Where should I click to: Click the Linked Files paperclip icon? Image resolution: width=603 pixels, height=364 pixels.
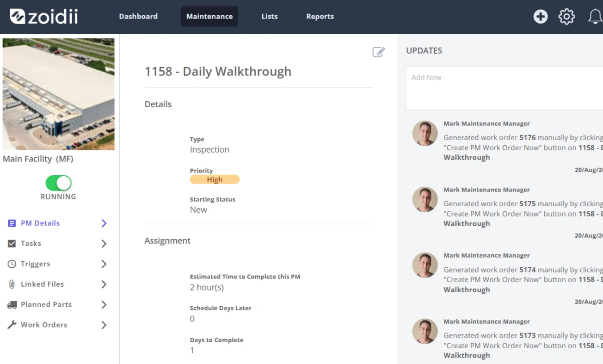click(12, 284)
